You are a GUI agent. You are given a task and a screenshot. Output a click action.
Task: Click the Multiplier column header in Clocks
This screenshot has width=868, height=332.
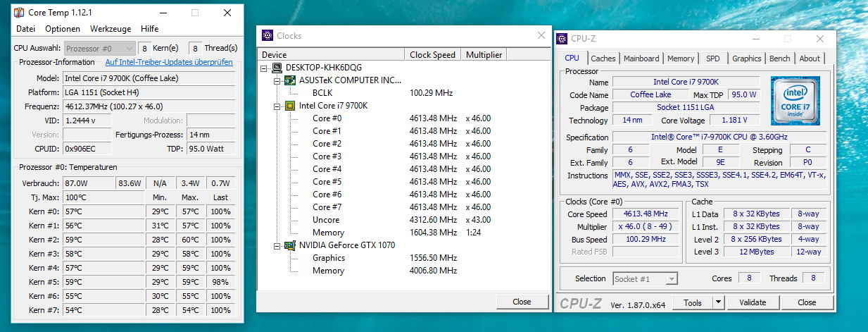(x=484, y=54)
